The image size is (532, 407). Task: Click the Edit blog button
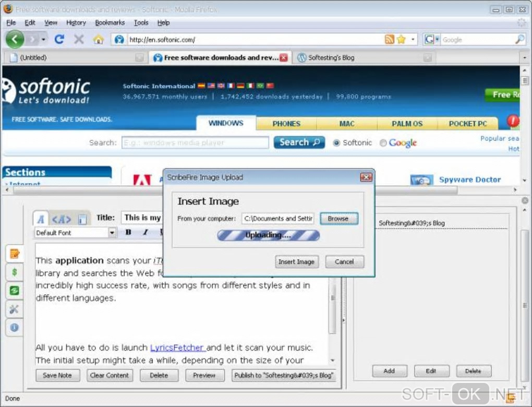(x=431, y=371)
